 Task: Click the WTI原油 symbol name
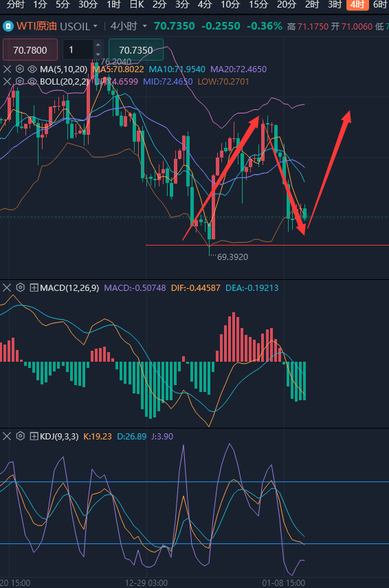[36, 26]
